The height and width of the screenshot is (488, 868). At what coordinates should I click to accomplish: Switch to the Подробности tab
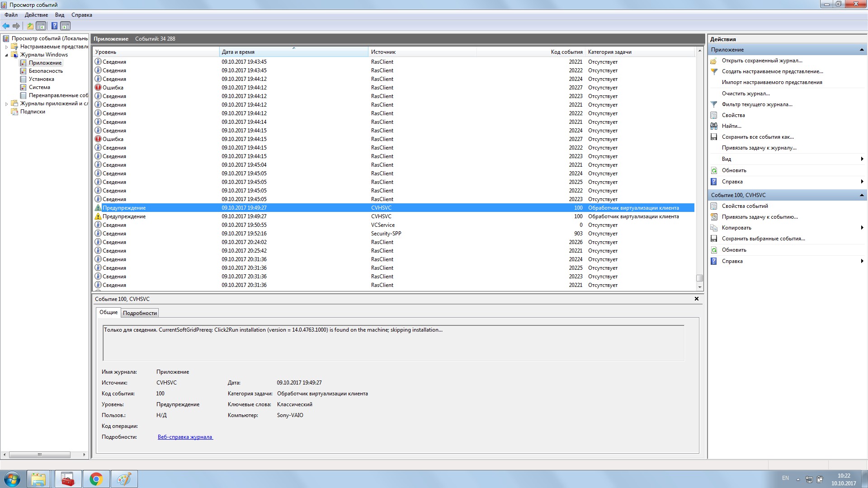140,313
